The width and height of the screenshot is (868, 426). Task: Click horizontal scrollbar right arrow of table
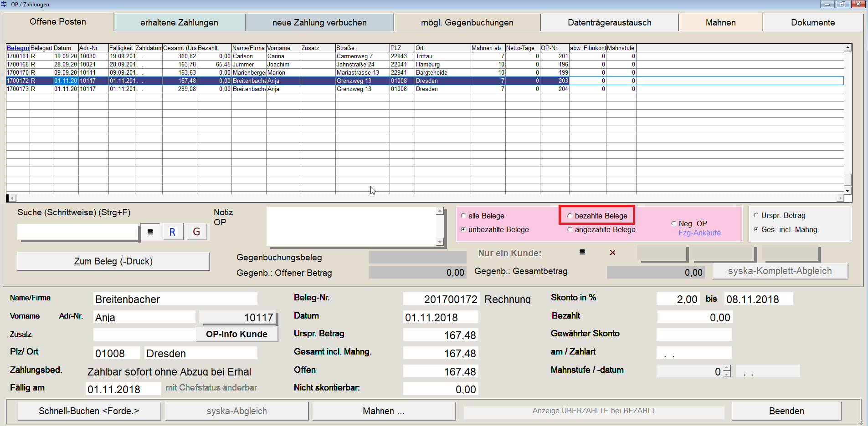point(840,198)
